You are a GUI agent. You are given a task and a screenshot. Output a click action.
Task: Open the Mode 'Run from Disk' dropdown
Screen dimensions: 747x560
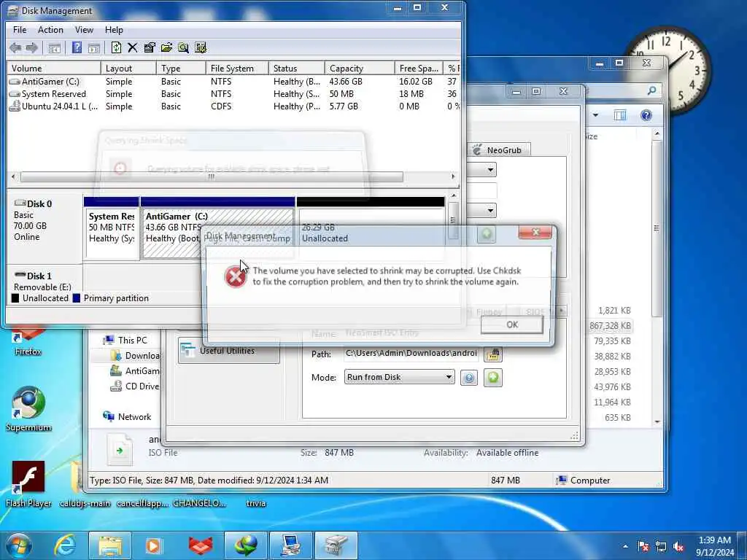coord(399,377)
